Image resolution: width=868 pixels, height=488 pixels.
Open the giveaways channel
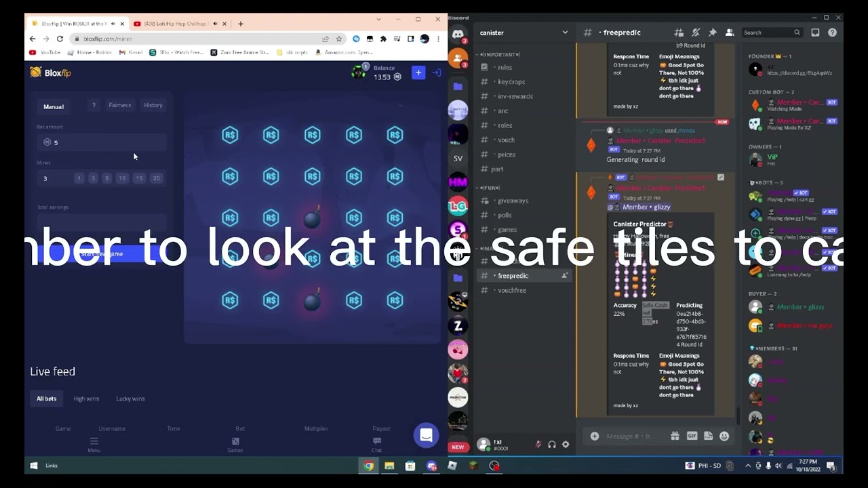[x=513, y=201]
